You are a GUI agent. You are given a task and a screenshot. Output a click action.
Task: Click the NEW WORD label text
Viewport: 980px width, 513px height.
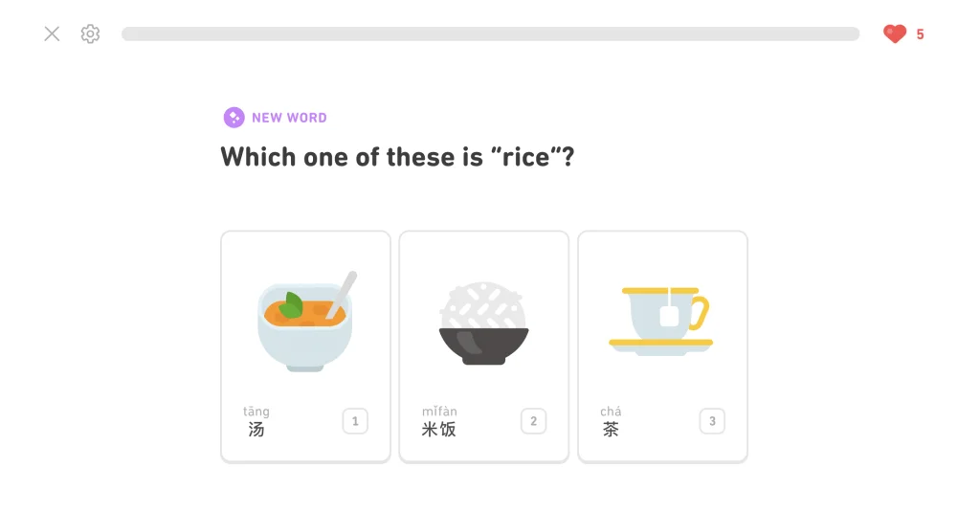(289, 118)
